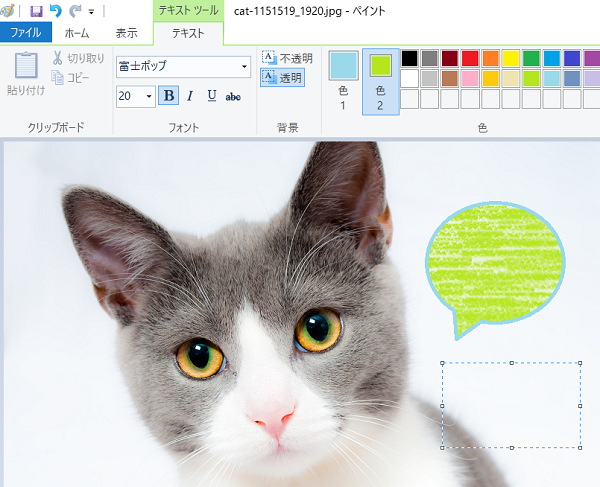600x487 pixels.
Task: Pick the white color swatch
Action: [x=409, y=79]
